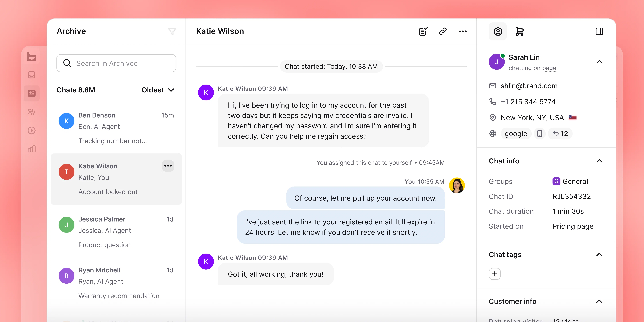This screenshot has height=322, width=644.
Task: Collapse the Chat info section
Action: pyautogui.click(x=599, y=161)
